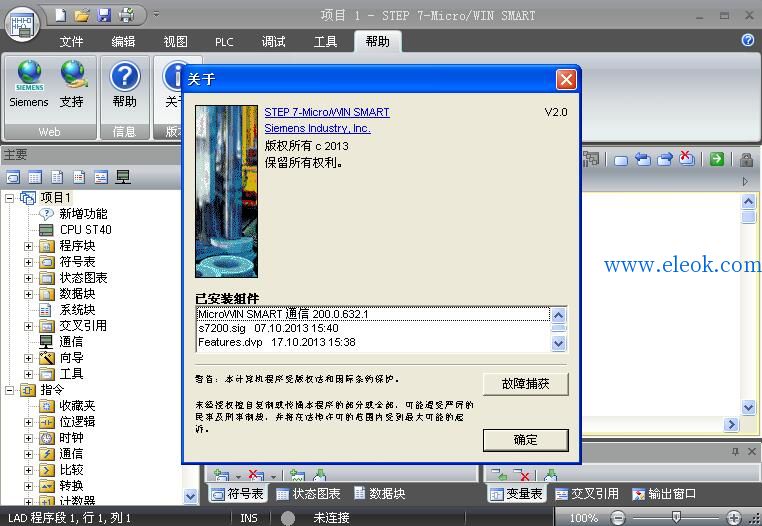The width and height of the screenshot is (762, 526).
Task: Click the installed components list up arrow
Action: [558, 316]
